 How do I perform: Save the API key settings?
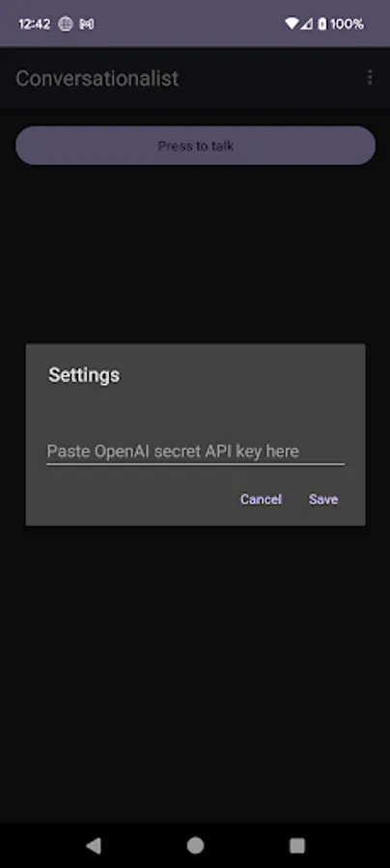(323, 499)
